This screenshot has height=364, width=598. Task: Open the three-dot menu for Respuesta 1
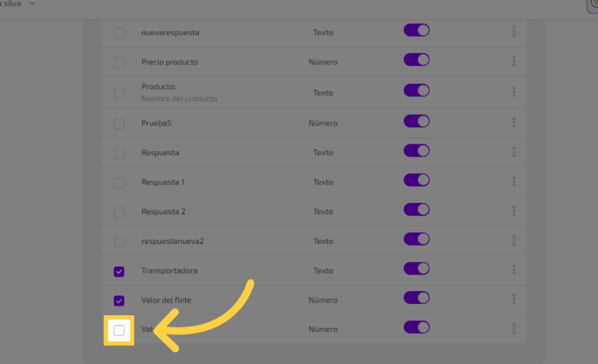(514, 181)
